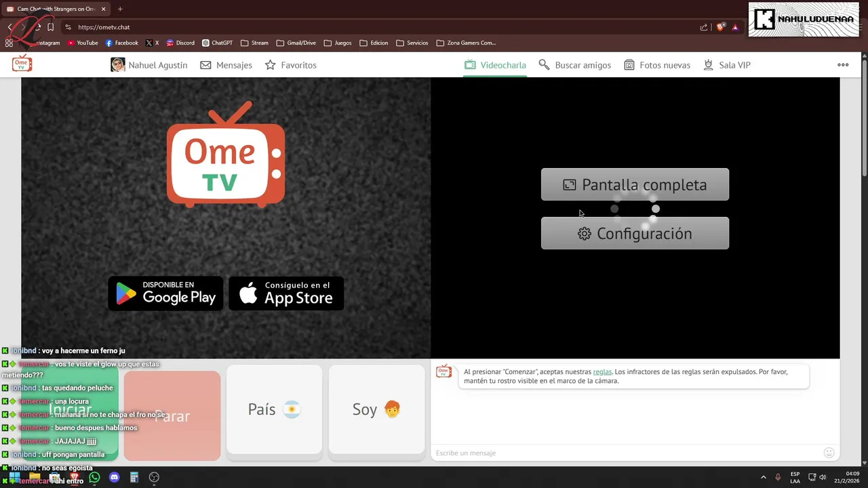Screen dimensions: 868x488
Task: Expand the Stream bookmark folder
Action: (254, 43)
